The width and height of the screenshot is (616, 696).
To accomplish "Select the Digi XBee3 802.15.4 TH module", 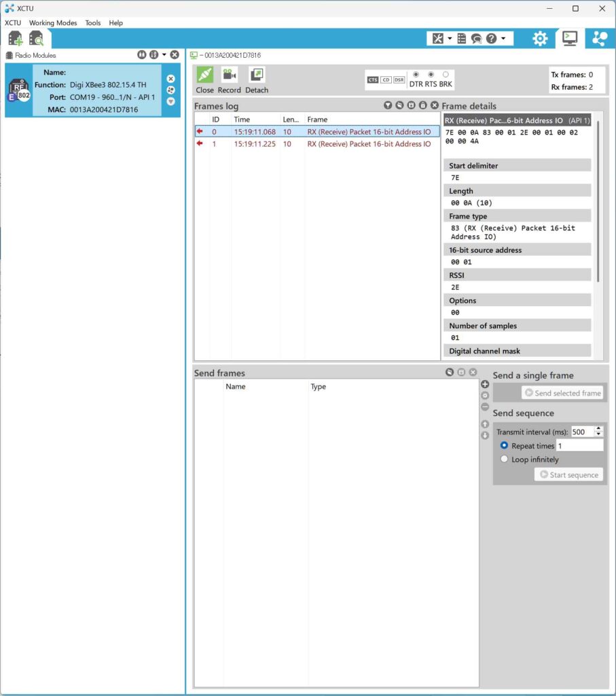I will 92,90.
